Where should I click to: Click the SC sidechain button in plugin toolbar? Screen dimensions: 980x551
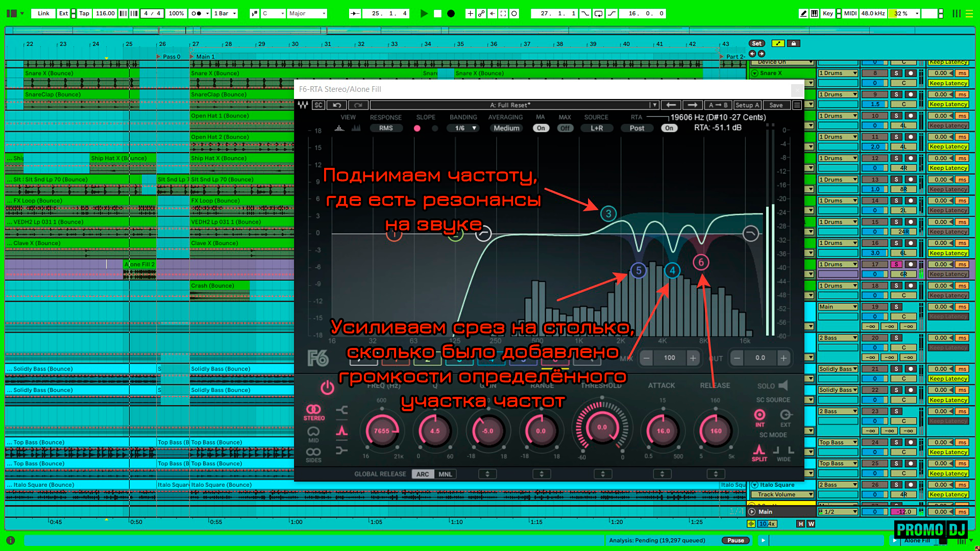point(318,105)
